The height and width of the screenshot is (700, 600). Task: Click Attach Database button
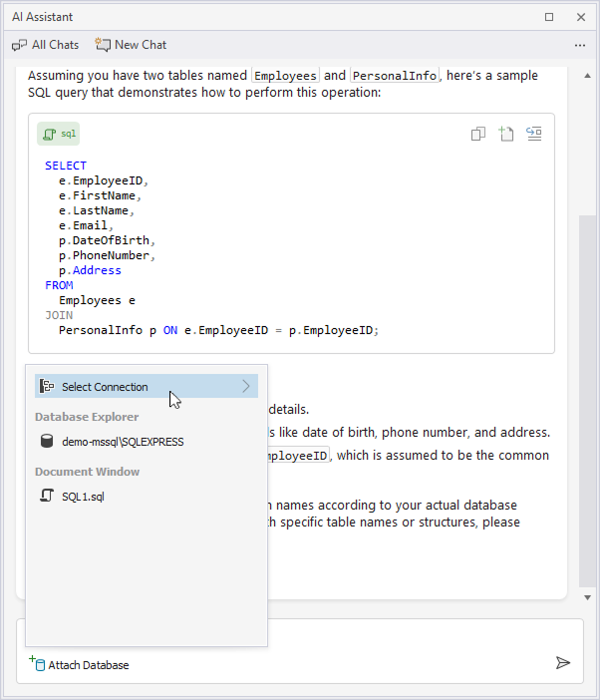[x=80, y=664]
